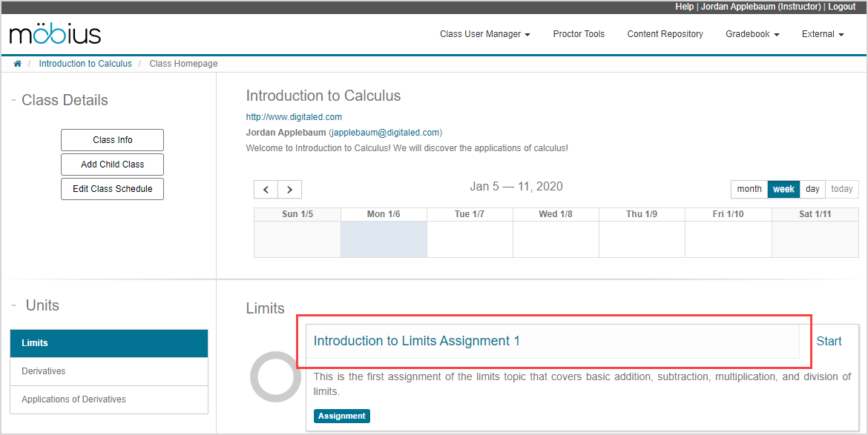Advance to next week with right arrow

point(290,189)
